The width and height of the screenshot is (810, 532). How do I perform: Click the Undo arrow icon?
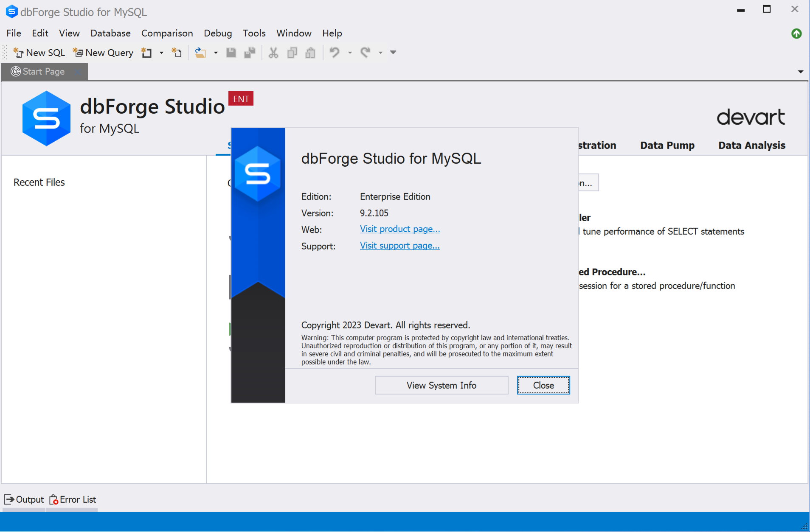click(335, 53)
